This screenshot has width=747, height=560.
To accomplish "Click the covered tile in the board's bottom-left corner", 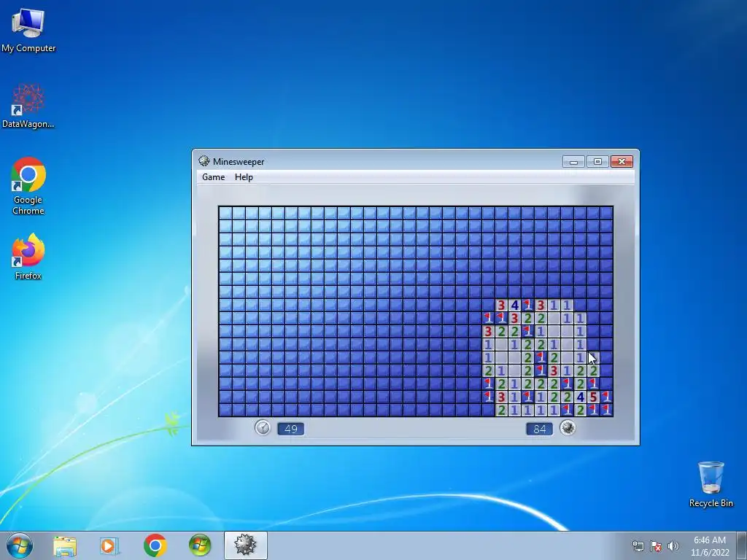I will 225,410.
